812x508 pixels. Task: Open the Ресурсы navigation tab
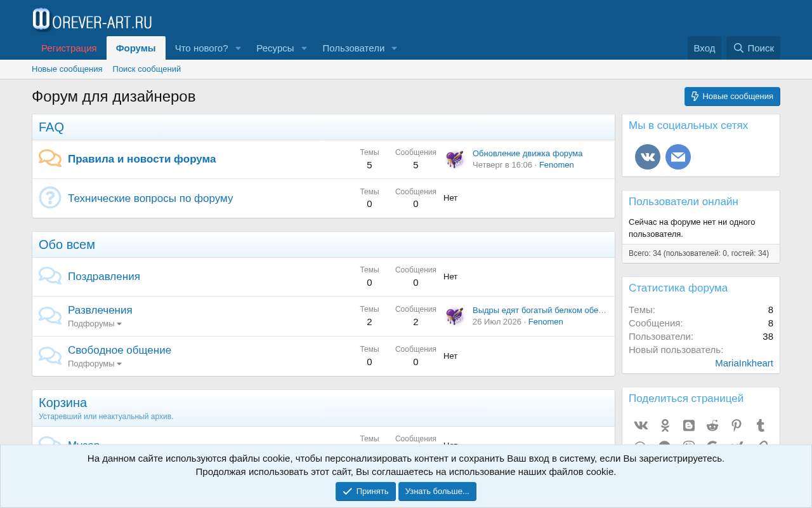point(275,48)
